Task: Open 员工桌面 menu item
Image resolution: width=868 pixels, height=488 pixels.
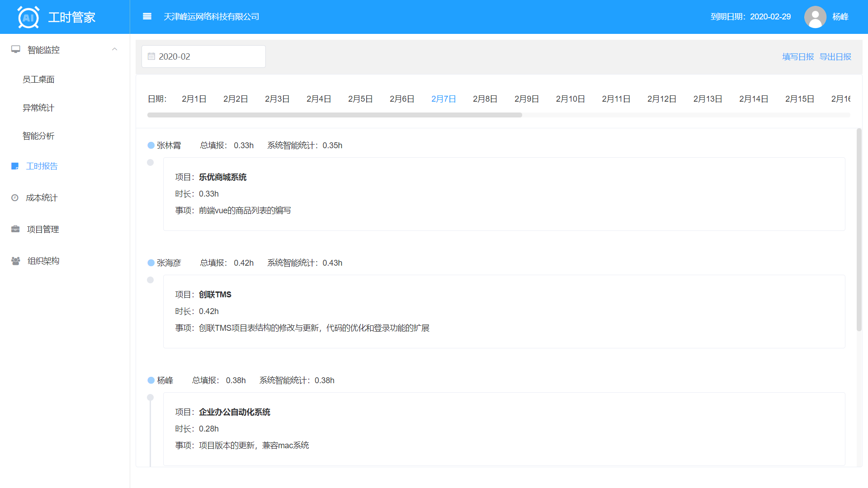Action: coord(38,80)
